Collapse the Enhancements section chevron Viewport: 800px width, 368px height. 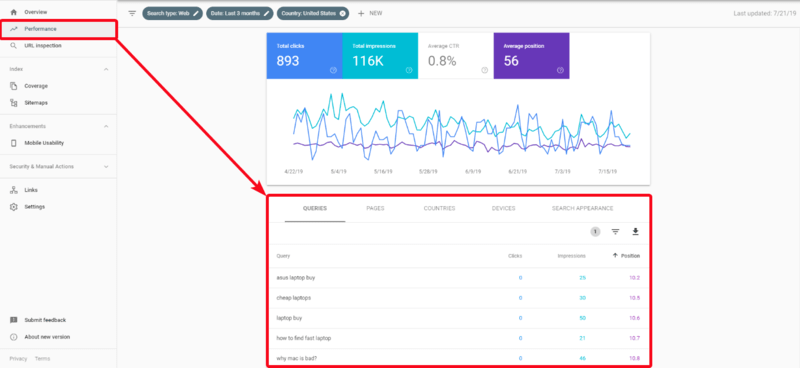point(106,126)
